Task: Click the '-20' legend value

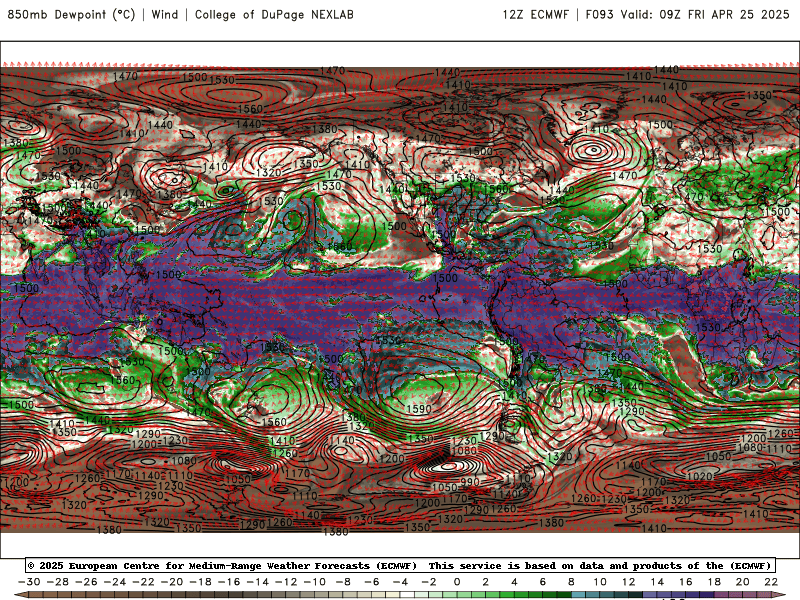Action: click(x=172, y=582)
